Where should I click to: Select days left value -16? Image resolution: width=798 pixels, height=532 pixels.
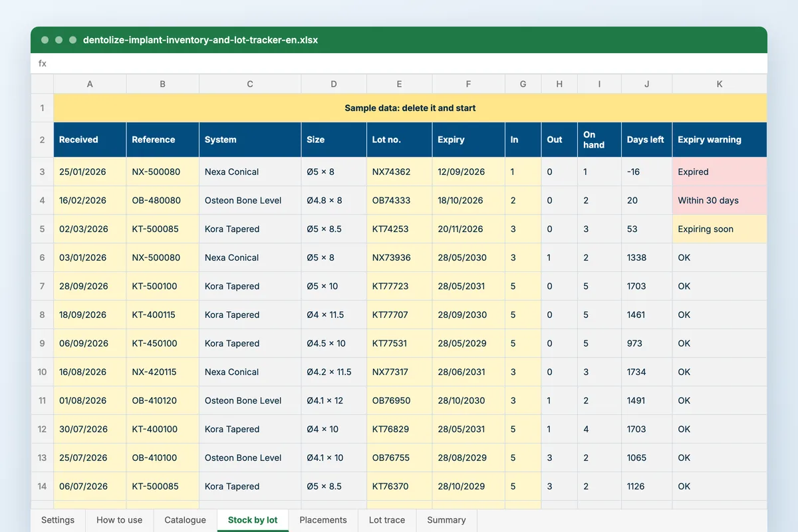[x=647, y=172]
